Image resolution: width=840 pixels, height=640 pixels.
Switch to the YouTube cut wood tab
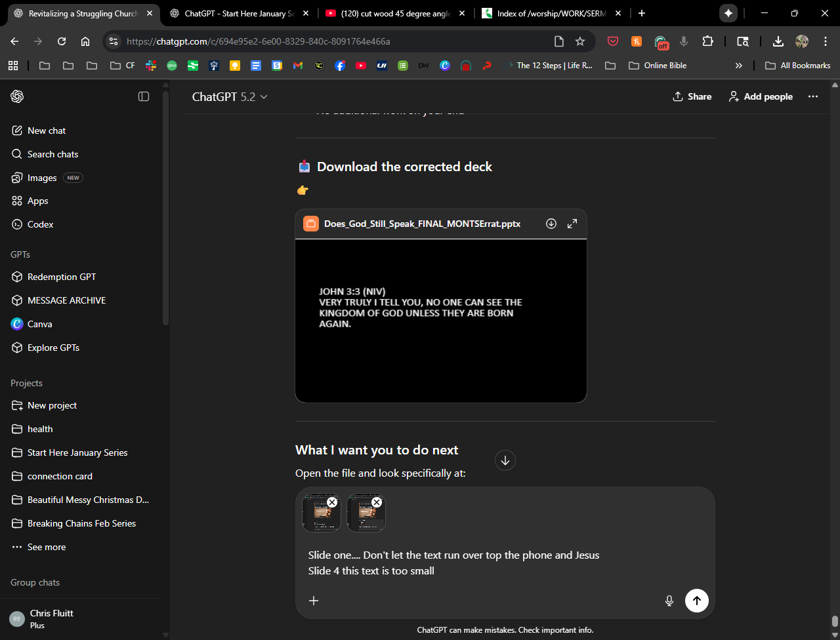pyautogui.click(x=395, y=13)
